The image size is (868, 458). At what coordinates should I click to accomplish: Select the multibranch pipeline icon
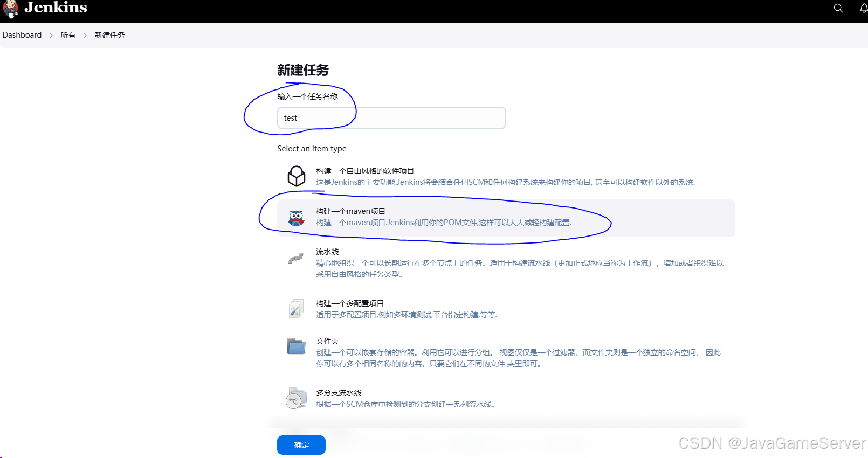pyautogui.click(x=296, y=398)
